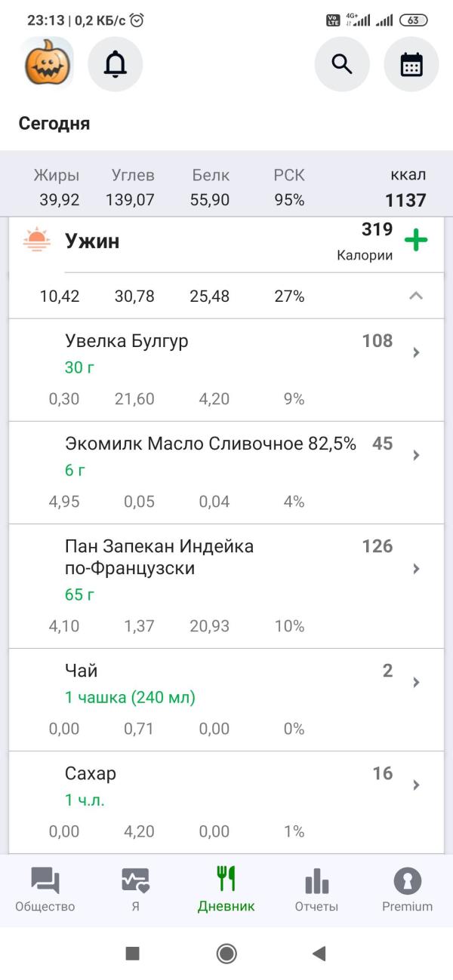Select the Дневник tab

[226, 890]
